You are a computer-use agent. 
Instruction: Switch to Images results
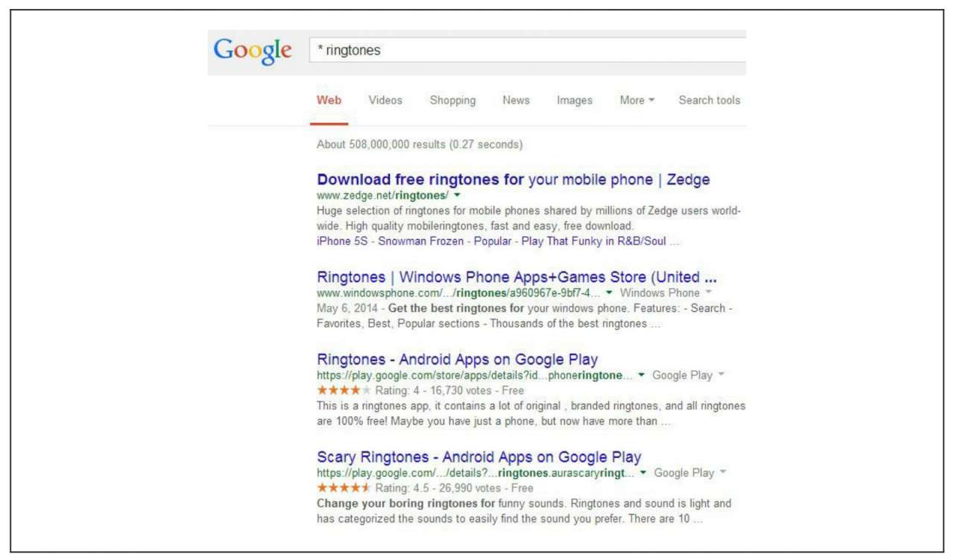click(575, 101)
